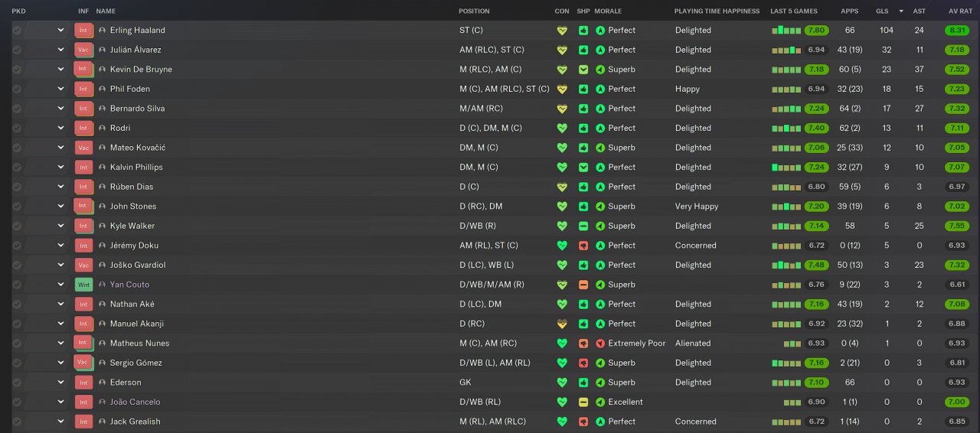Click Haaland's last 5 games form bars

[786, 31]
